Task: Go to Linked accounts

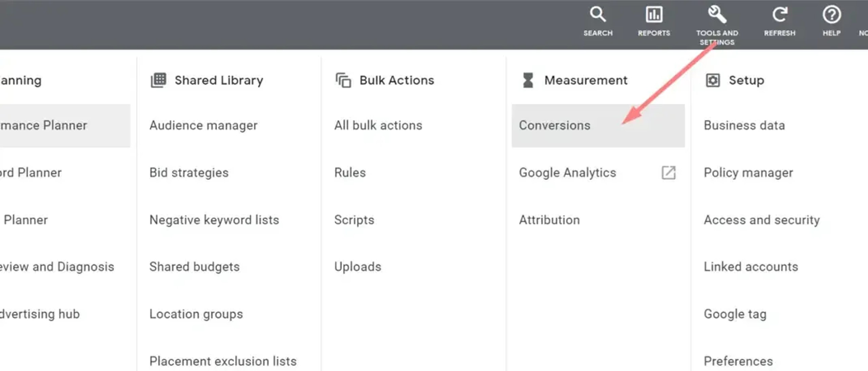Action: click(x=751, y=267)
